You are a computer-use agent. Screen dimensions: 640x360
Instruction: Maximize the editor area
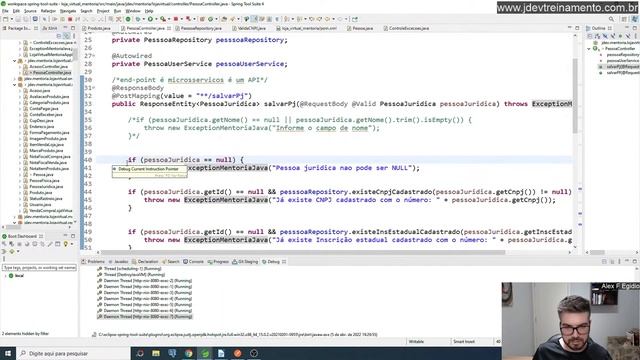(577, 28)
